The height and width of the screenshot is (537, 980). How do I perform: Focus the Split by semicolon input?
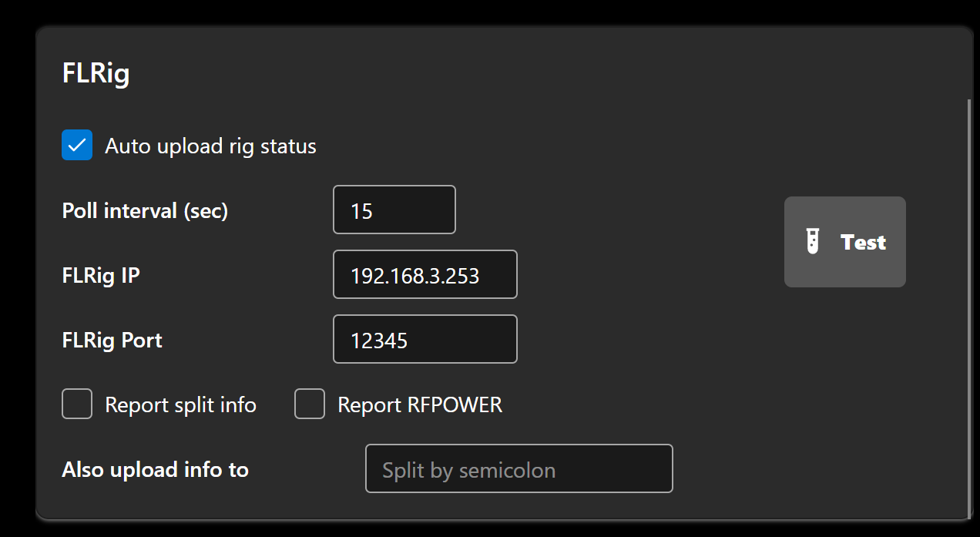[519, 468]
